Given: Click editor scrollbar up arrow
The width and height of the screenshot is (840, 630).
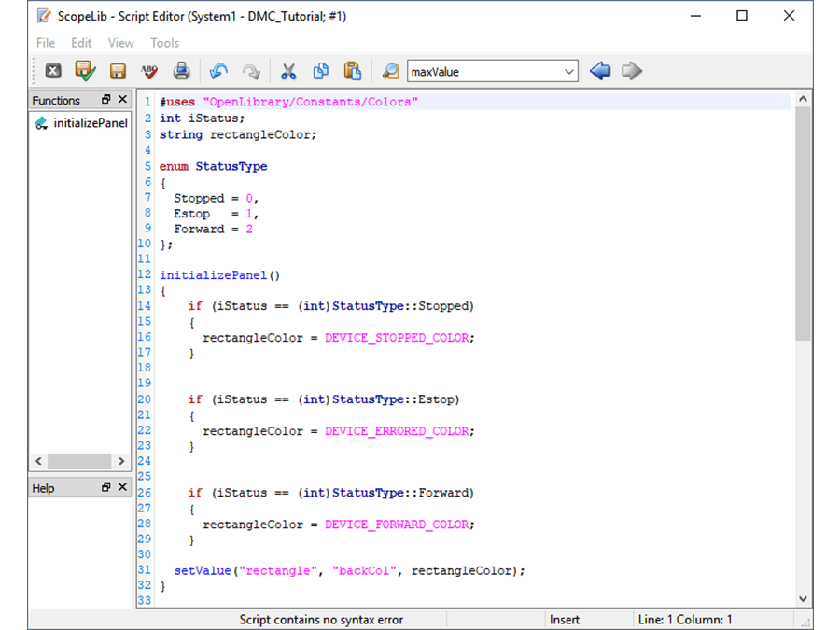Looking at the screenshot, I should pos(803,99).
